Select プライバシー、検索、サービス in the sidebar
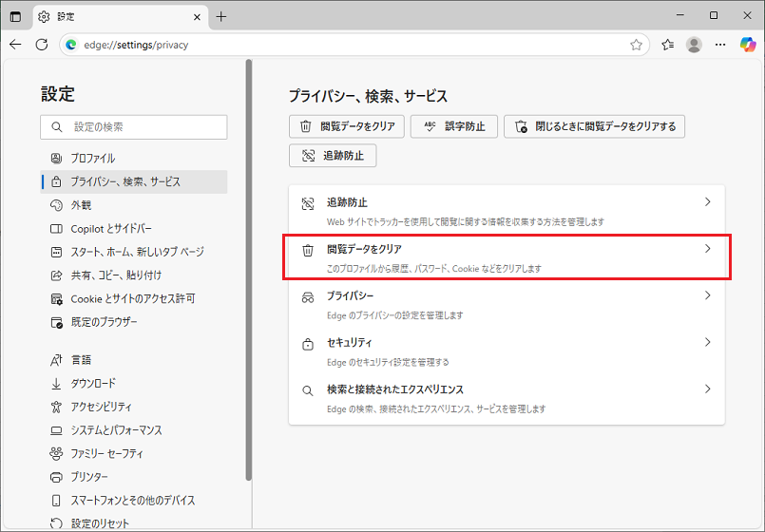The height and width of the screenshot is (532, 765). click(134, 181)
